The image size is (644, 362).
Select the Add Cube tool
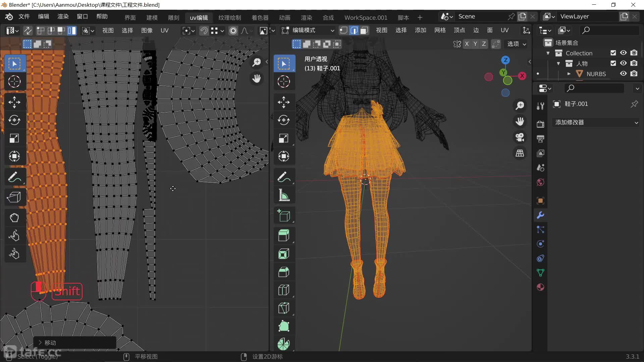284,216
